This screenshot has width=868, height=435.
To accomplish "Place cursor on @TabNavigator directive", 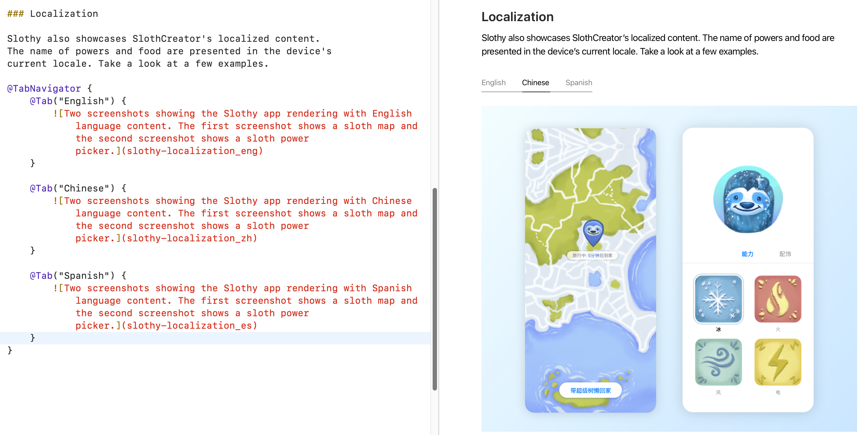I will tap(44, 89).
